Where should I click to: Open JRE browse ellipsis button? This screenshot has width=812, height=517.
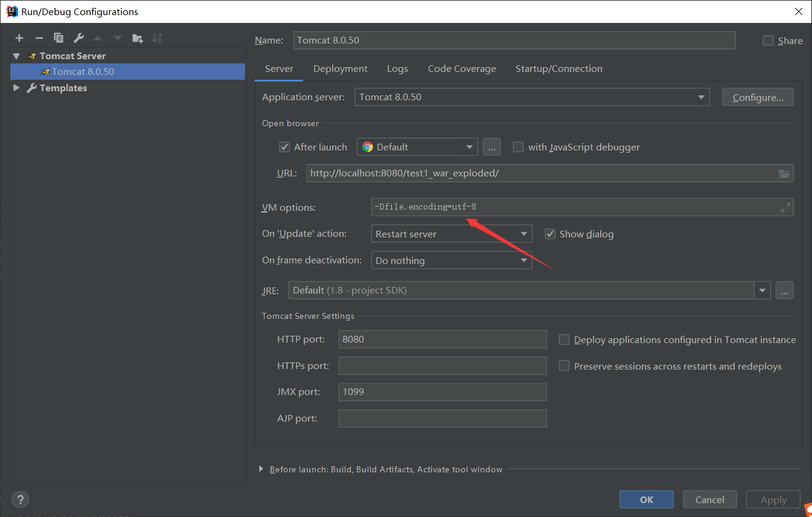[784, 291]
